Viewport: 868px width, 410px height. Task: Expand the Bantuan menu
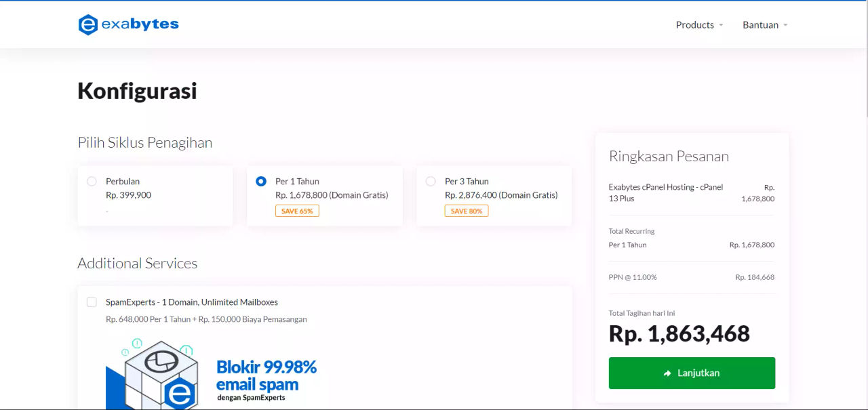point(765,24)
